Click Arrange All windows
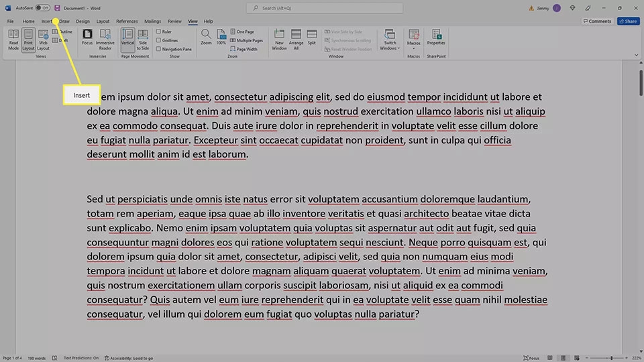This screenshot has width=644, height=362. 296,40
